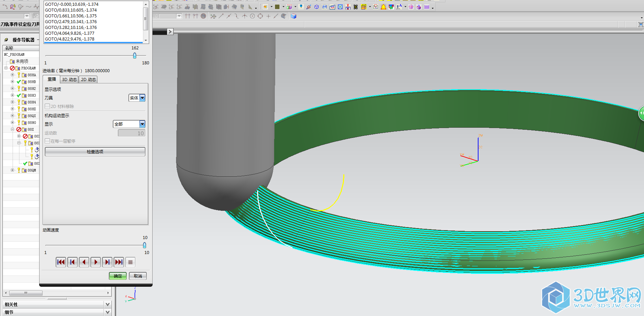Click the solid green color swatch icon
The width and height of the screenshot is (644, 316).
[x=277, y=7]
